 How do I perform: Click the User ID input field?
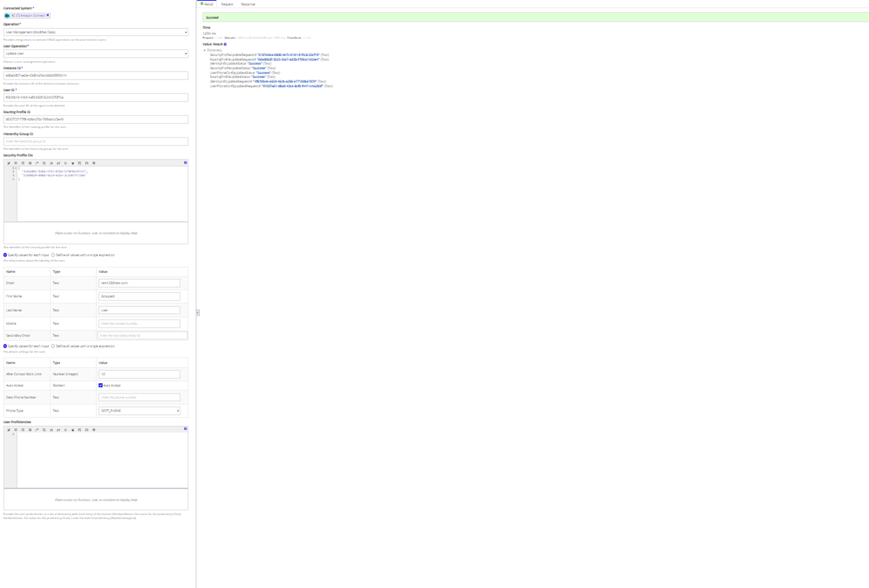coord(96,98)
